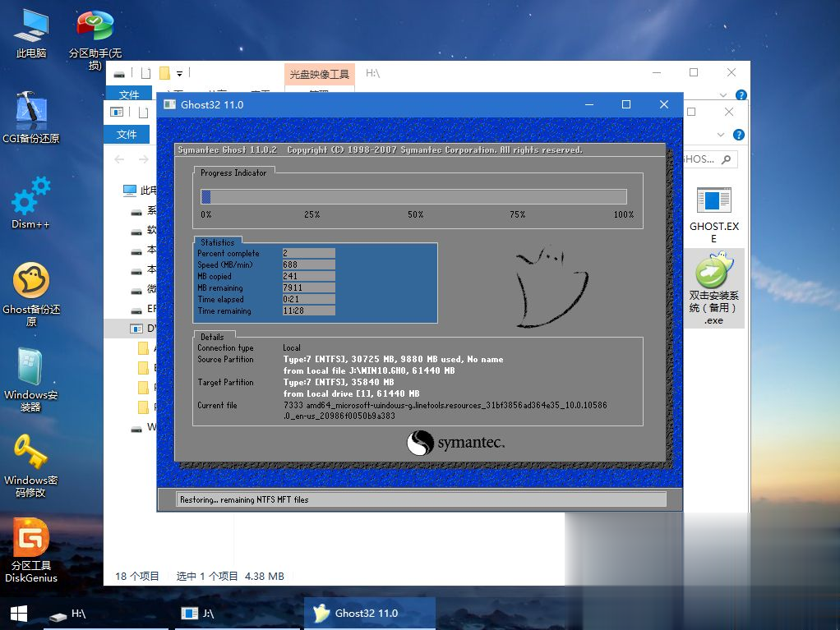Select W drive at tree bottom
Screen dimensions: 840x630
pyautogui.click(x=144, y=427)
